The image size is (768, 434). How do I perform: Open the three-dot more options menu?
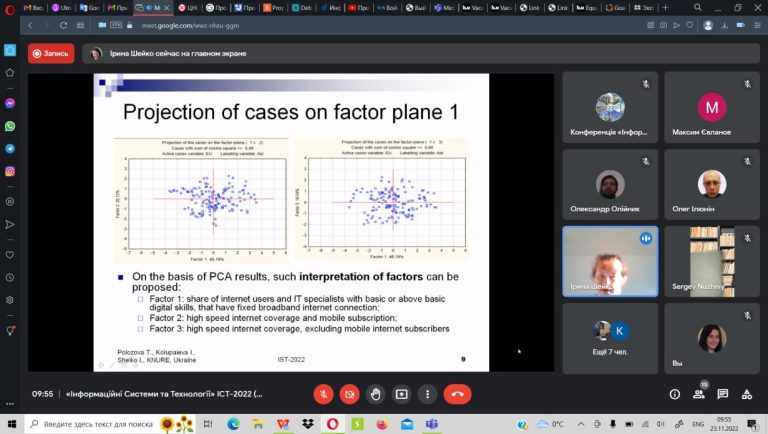(428, 394)
